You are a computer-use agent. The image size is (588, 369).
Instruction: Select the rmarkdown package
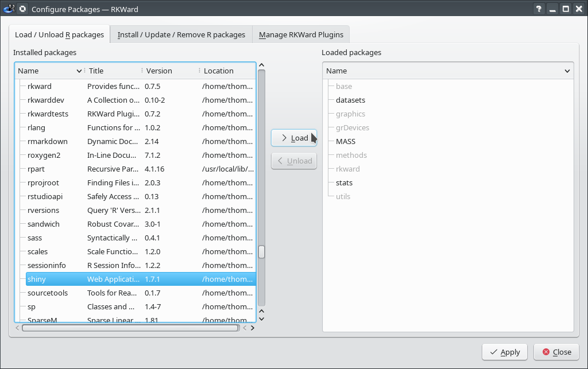[141, 142]
